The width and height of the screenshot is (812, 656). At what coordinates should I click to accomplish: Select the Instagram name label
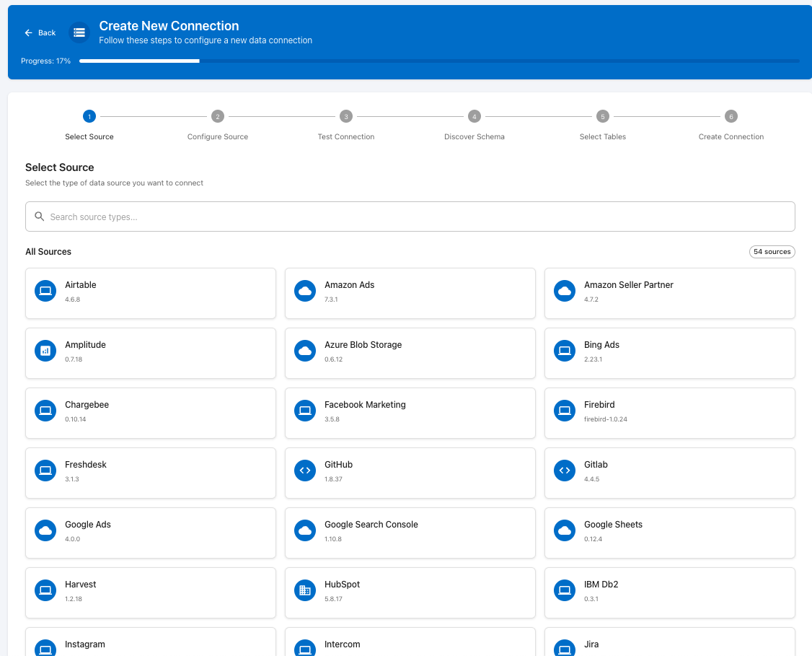click(x=85, y=644)
